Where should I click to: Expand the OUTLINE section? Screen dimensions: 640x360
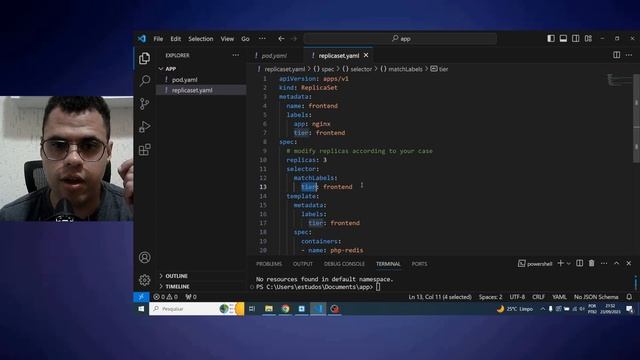point(201,276)
